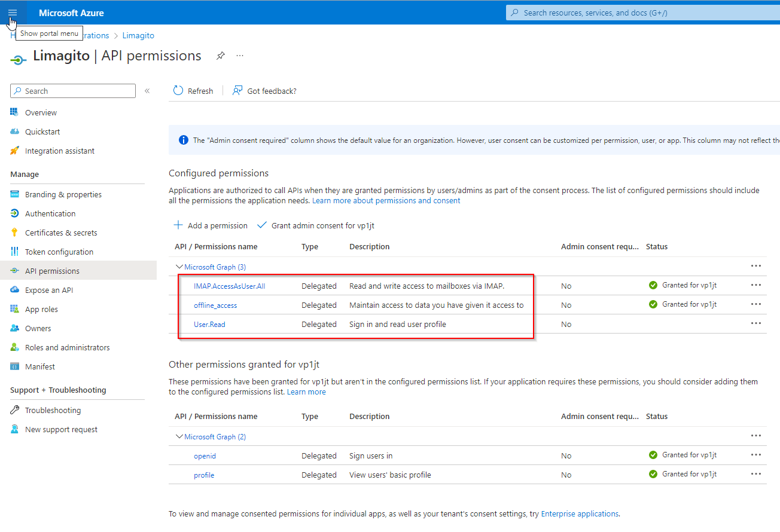The width and height of the screenshot is (780, 532).
Task: Open Overview in the sidebar
Action: pos(41,112)
